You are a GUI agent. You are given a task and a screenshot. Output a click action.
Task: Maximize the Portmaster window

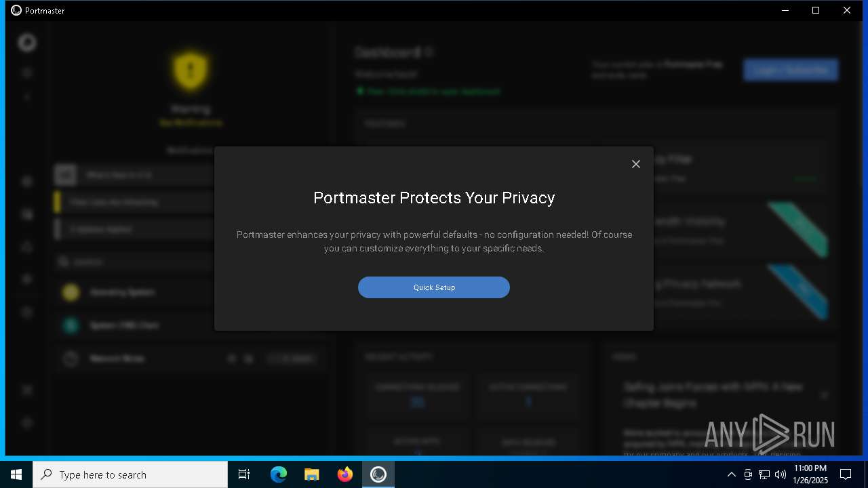[816, 10]
